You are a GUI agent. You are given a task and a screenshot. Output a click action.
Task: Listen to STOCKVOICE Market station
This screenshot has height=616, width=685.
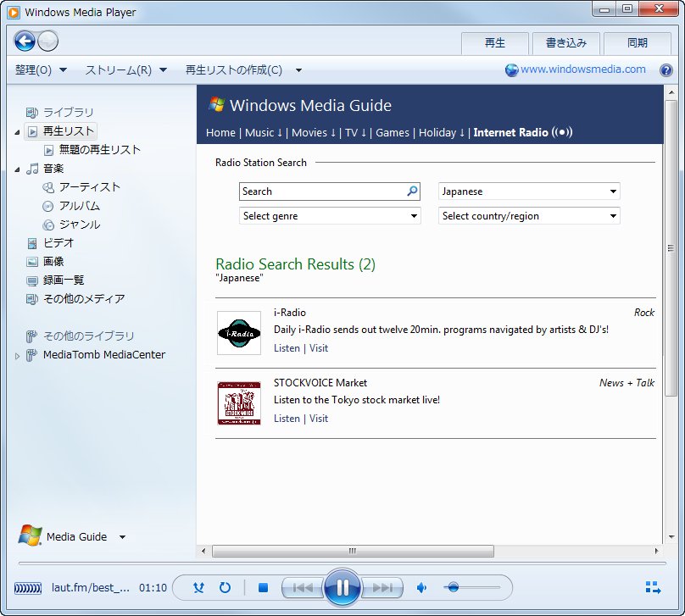287,419
